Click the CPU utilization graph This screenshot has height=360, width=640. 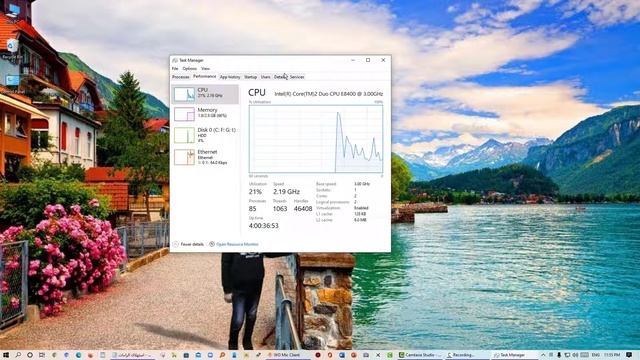(x=316, y=139)
